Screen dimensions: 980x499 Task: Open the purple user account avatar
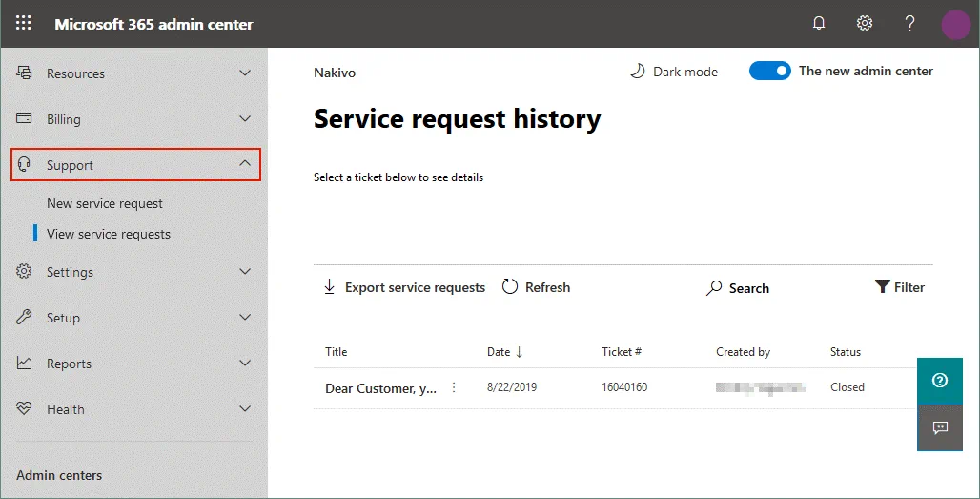[x=955, y=25]
